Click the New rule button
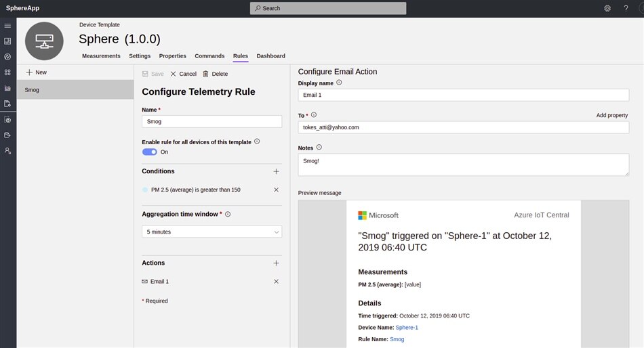This screenshot has width=644, height=348. point(36,72)
